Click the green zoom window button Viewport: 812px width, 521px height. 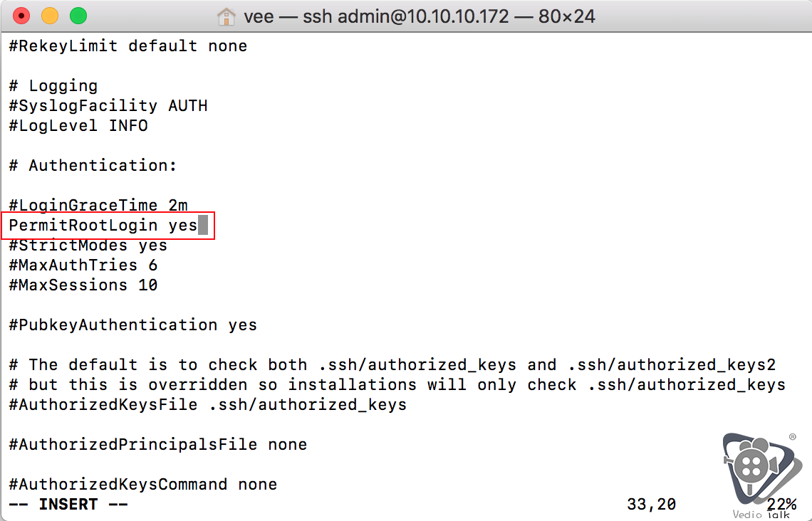click(78, 16)
